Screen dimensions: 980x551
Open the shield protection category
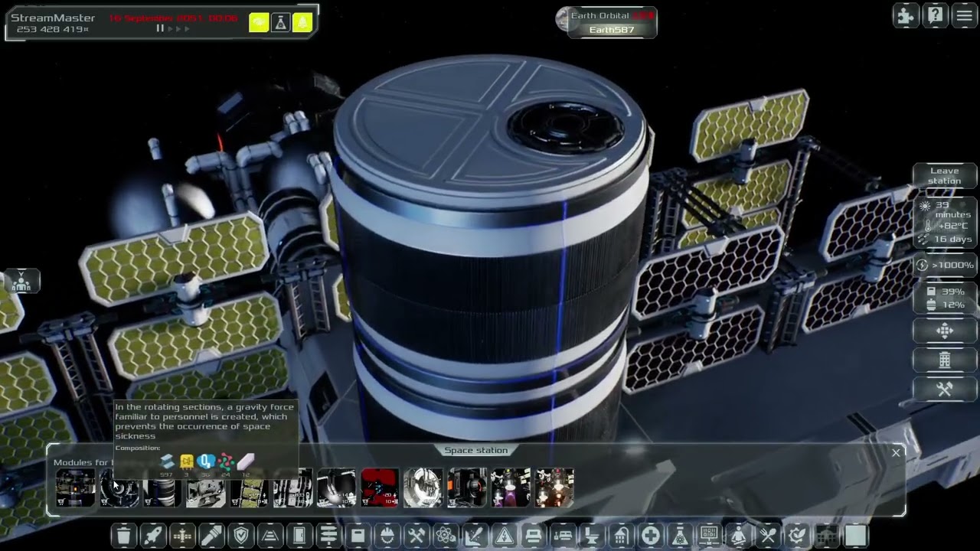[240, 536]
